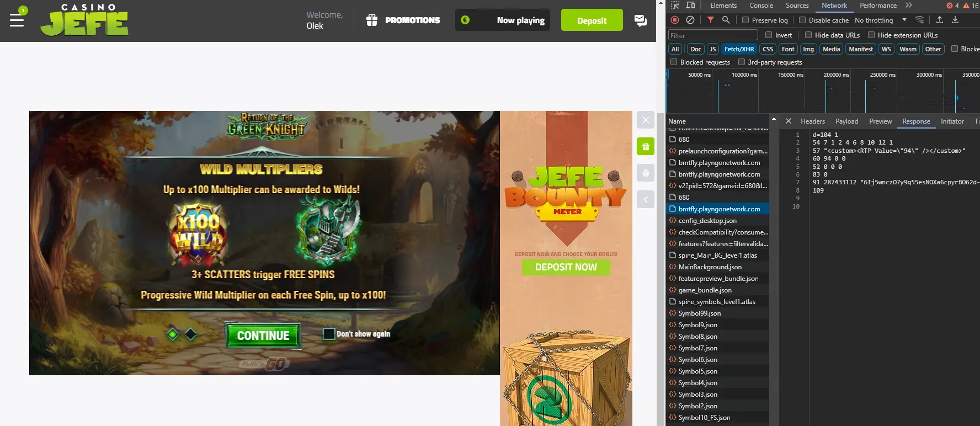This screenshot has height=426, width=980.
Task: Select Symbol99.json request
Action: pyautogui.click(x=718, y=313)
